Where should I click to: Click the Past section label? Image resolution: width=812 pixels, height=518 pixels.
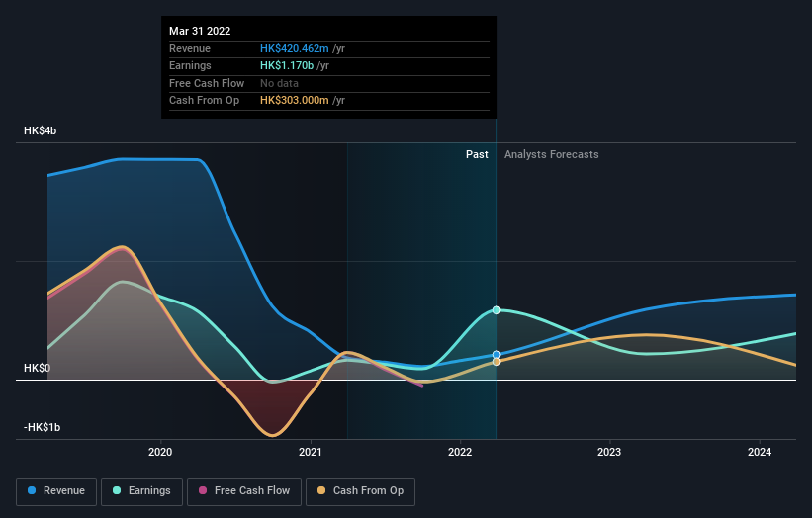click(x=477, y=155)
